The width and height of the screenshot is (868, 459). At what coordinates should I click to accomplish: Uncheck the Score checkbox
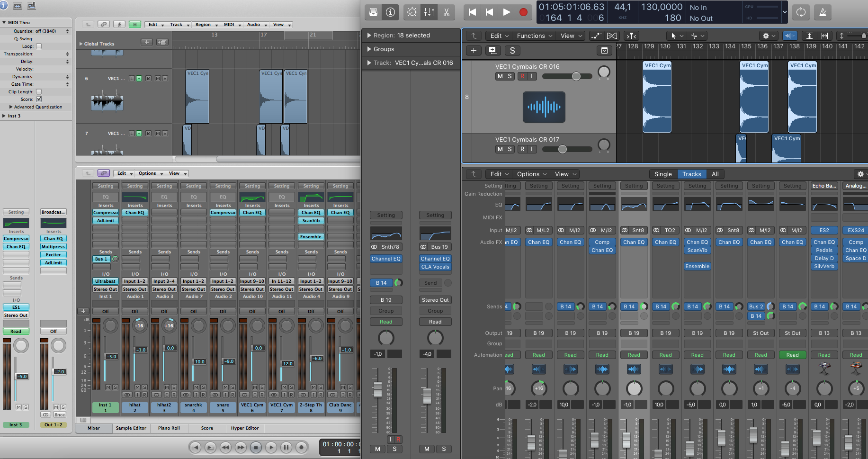[39, 99]
